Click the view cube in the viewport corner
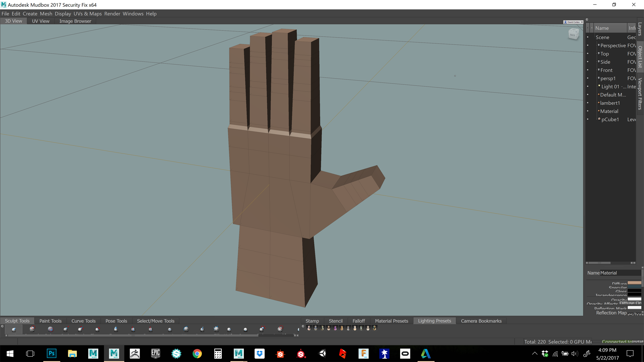The width and height of the screenshot is (644, 362). click(x=574, y=34)
